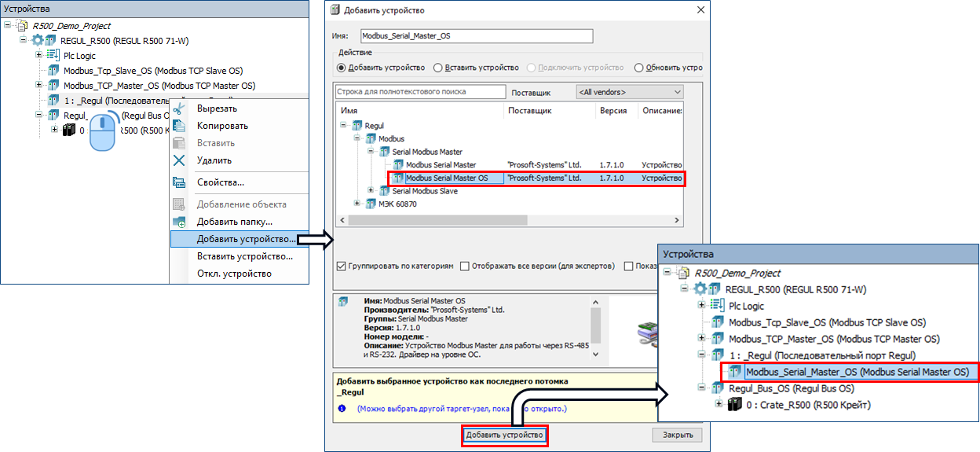The width and height of the screenshot is (980, 452).
Task: Click the Modbus Serial Master OS device icon
Action: click(397, 178)
